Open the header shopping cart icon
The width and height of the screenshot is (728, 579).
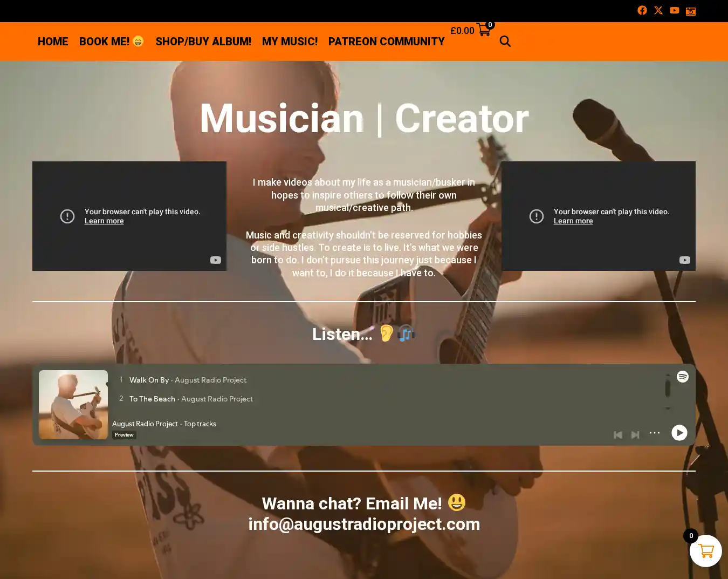[484, 30]
